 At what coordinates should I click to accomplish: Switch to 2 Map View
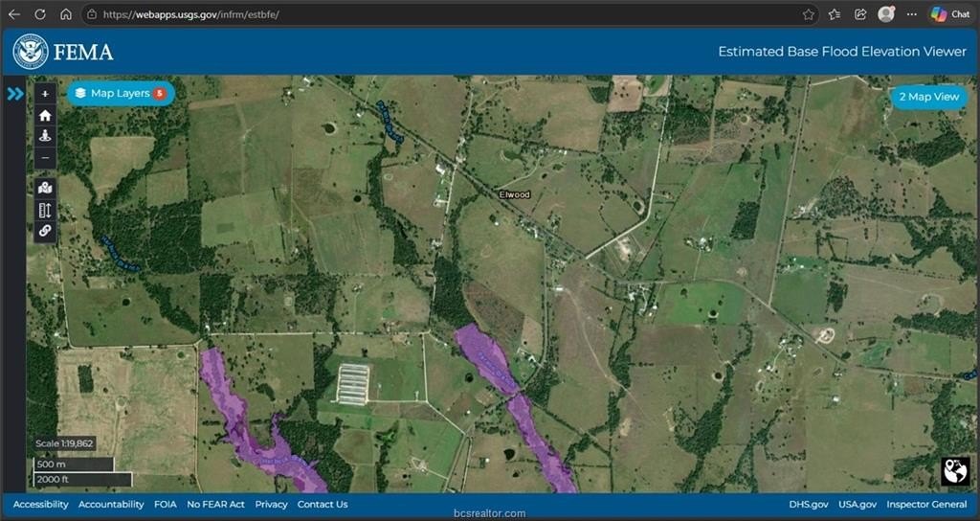[928, 97]
